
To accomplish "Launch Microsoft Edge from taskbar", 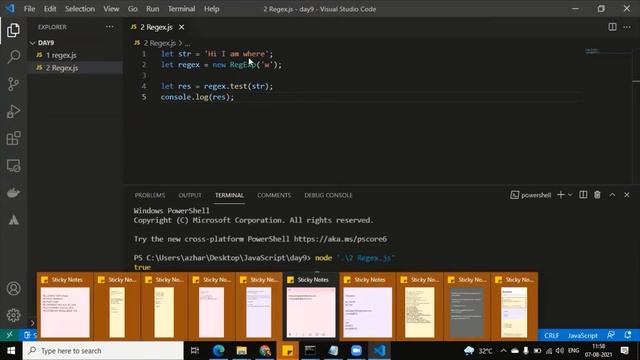I will pos(218,351).
